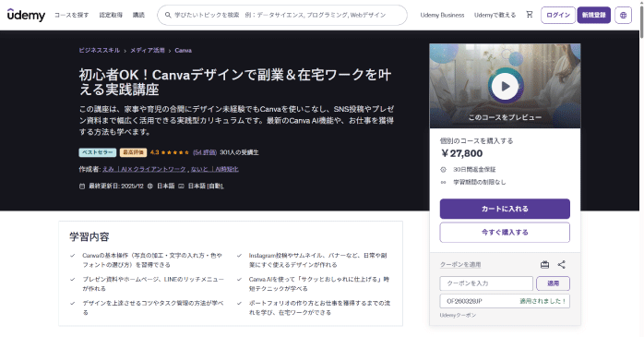This screenshot has height=337, width=644.
Task: Go to Canva breadcrumb
Action: (x=184, y=51)
